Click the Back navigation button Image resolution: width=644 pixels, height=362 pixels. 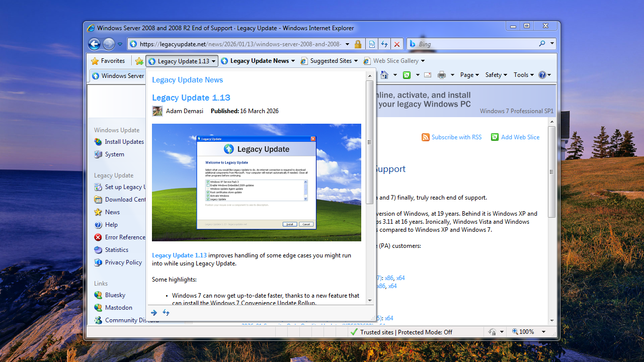pos(94,44)
